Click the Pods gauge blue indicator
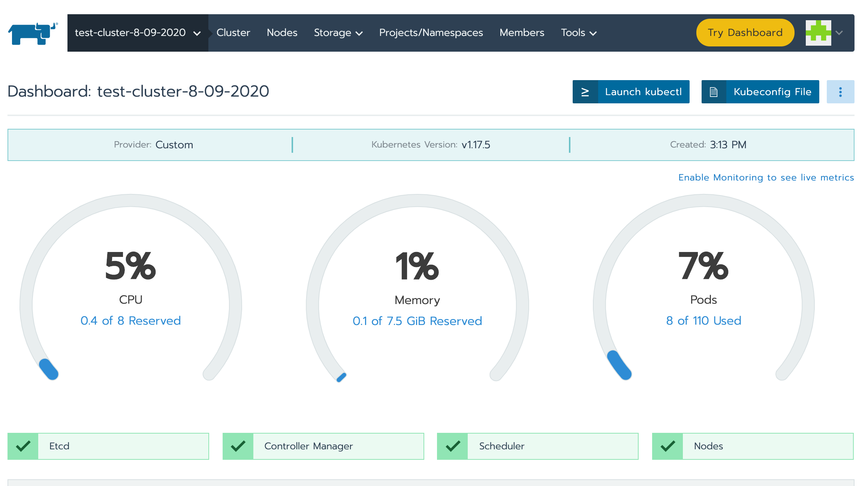Screen dimensions: 868x486 pos(619,365)
